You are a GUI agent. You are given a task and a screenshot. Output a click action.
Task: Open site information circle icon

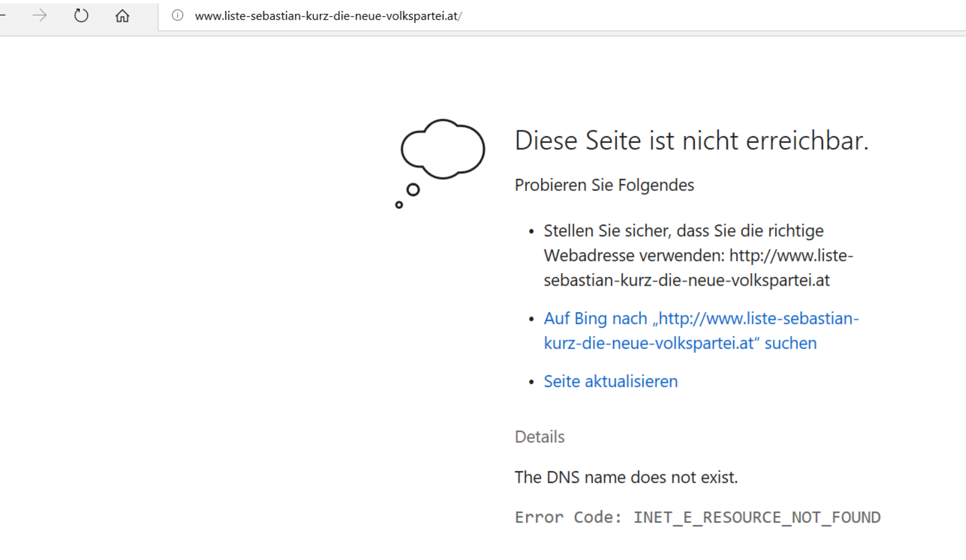(x=177, y=16)
